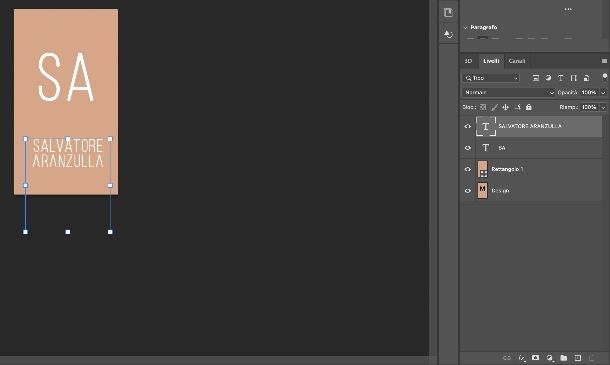The width and height of the screenshot is (610, 365).
Task: Open the blending mode dropdown
Action: (x=508, y=92)
